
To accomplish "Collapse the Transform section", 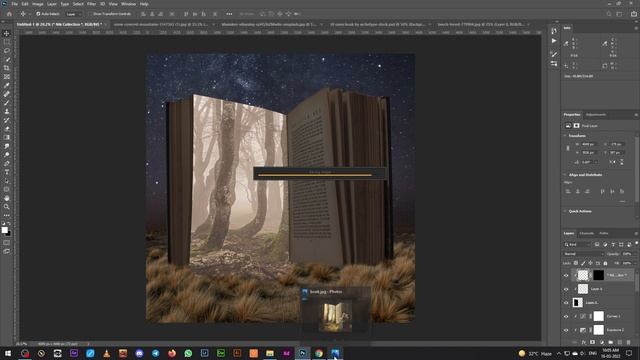I will (x=565, y=136).
